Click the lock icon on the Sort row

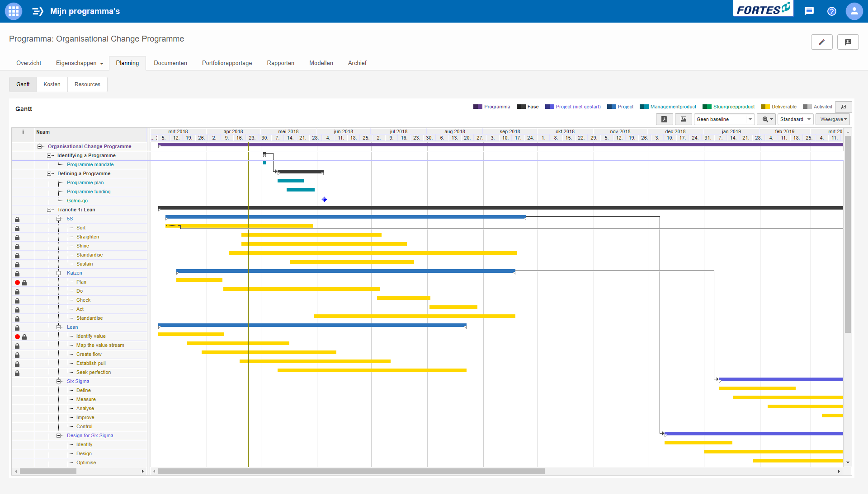click(x=17, y=229)
